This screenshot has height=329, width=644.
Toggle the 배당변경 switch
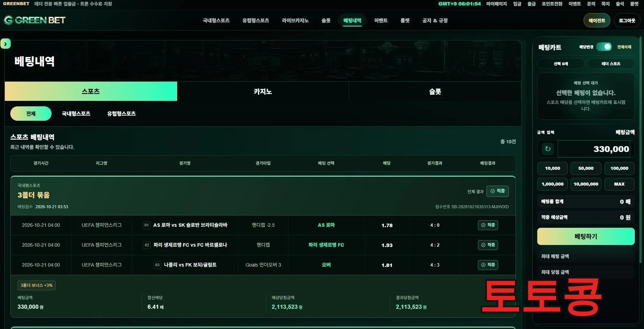(x=604, y=47)
